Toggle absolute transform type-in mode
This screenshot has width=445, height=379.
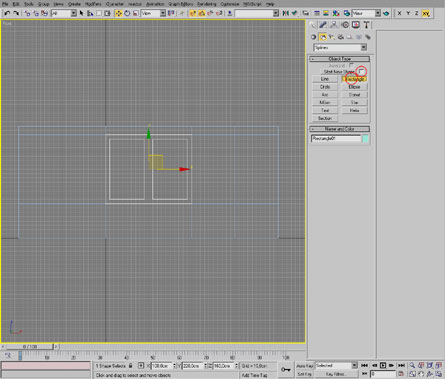point(141,366)
